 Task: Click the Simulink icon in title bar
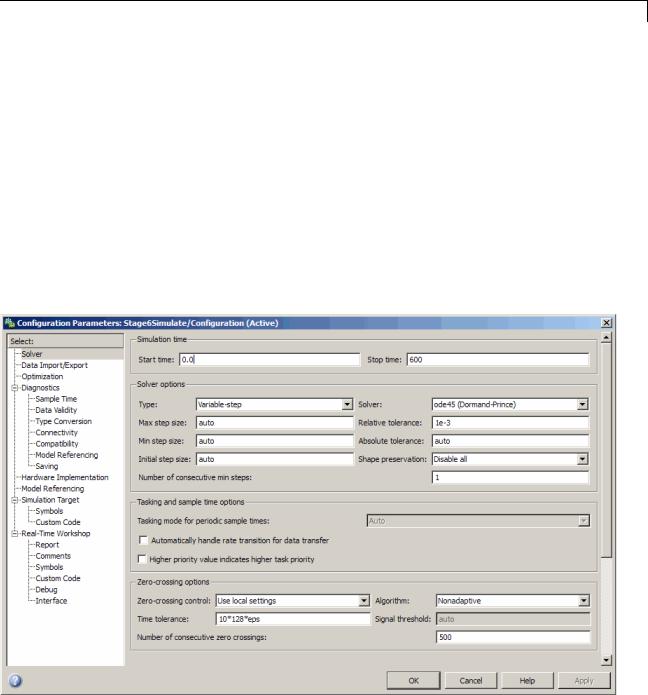(10, 323)
